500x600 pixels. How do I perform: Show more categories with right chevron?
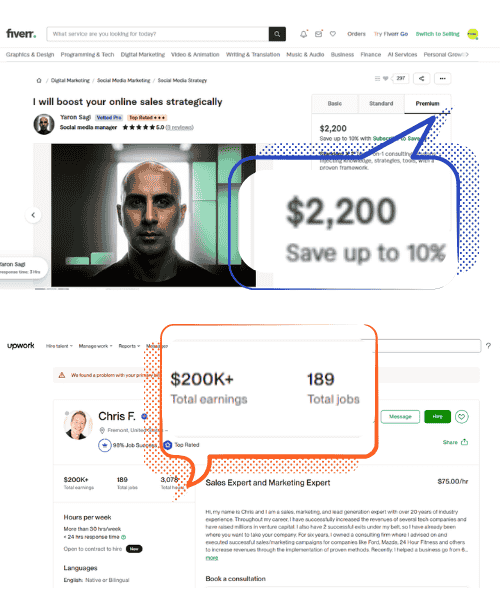click(x=467, y=54)
